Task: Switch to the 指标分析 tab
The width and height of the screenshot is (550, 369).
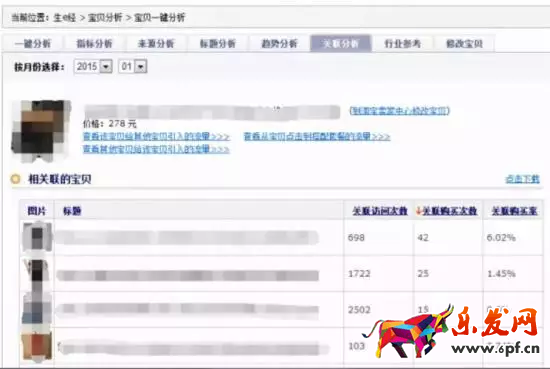Action: [94, 43]
